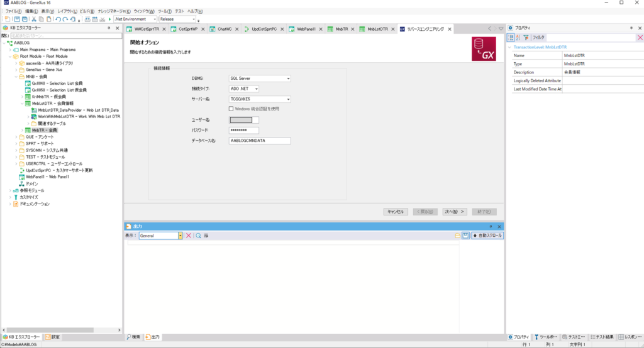Open the DBMS SQL Server dropdown
The image size is (644, 348).
[288, 79]
